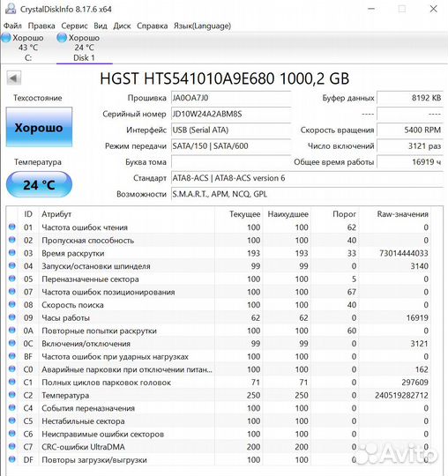Click the Текущее column header

[x=245, y=214]
